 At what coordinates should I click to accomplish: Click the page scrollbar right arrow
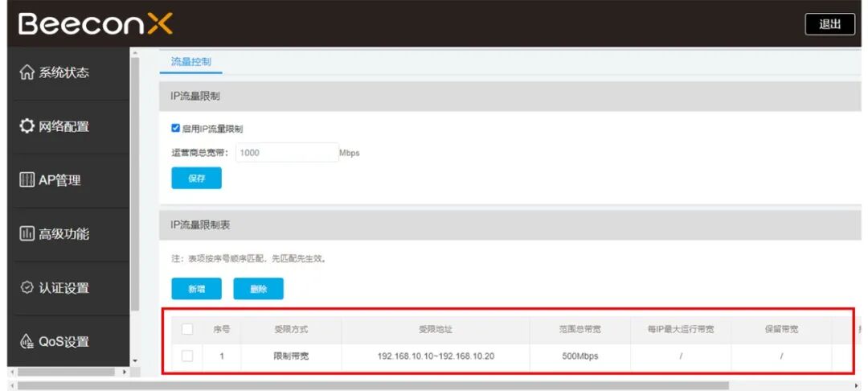click(857, 385)
